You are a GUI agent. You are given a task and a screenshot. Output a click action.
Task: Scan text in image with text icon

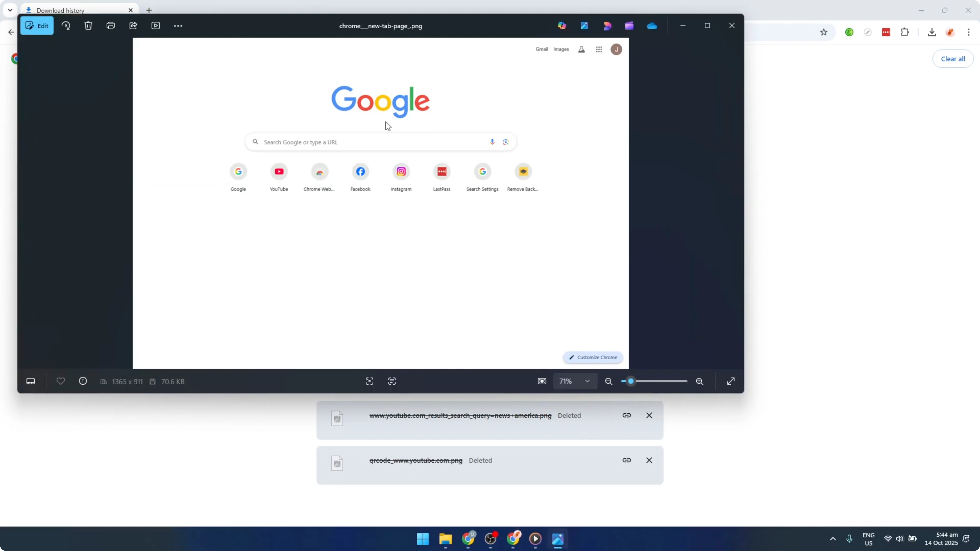(392, 381)
